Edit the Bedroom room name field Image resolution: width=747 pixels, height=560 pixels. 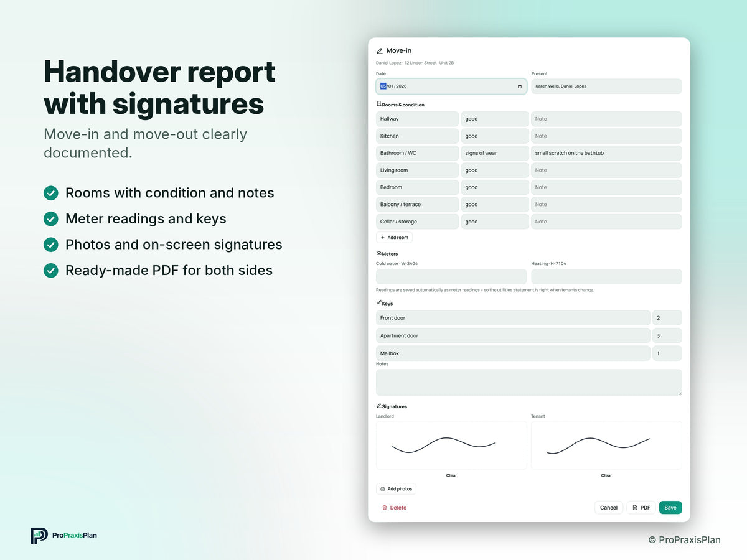click(417, 187)
